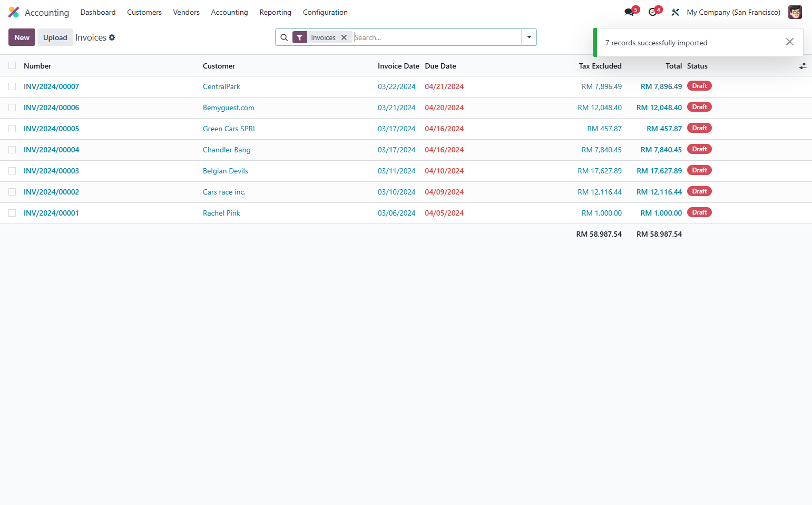The width and height of the screenshot is (812, 505).
Task: Click the filter funnel icon
Action: point(299,37)
